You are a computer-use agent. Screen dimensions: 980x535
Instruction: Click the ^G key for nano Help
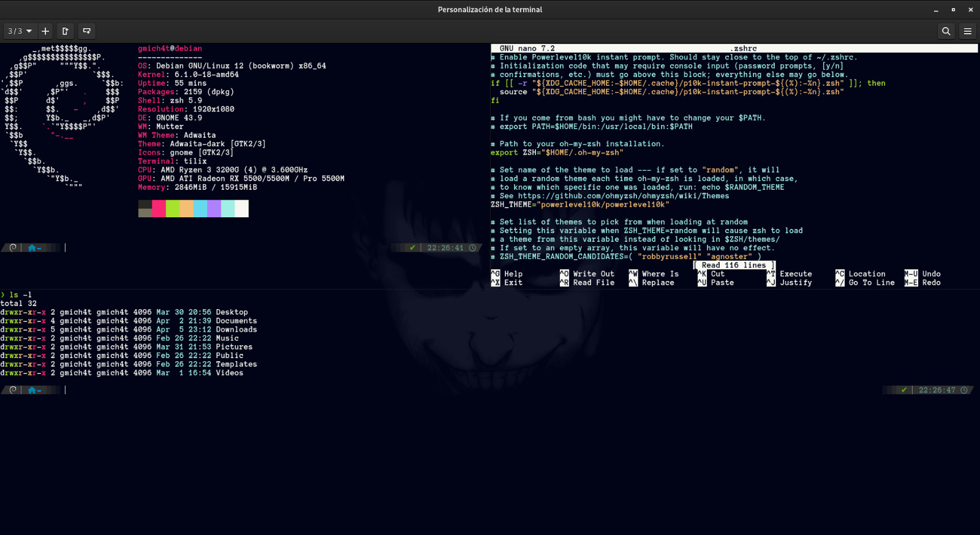point(496,274)
